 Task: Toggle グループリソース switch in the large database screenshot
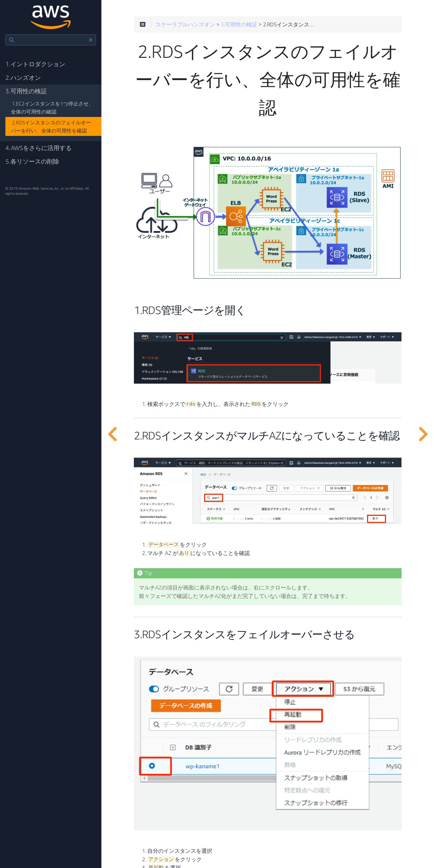click(154, 689)
